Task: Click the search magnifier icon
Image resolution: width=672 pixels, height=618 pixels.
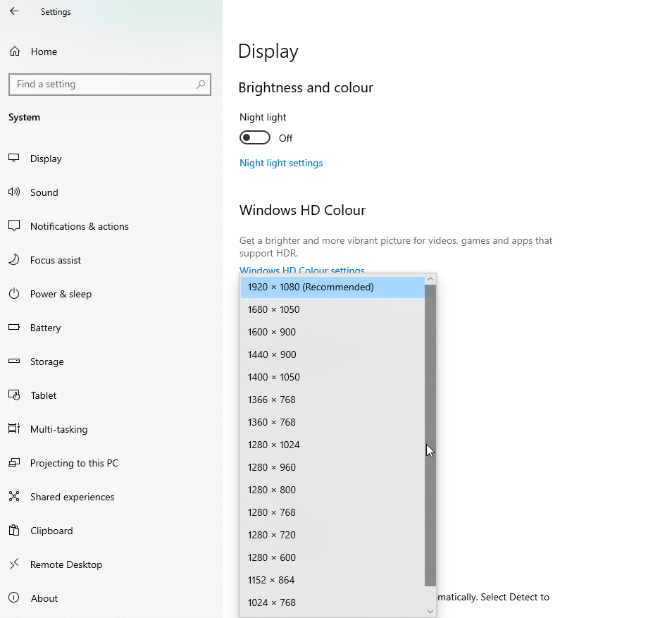Action: click(x=201, y=85)
